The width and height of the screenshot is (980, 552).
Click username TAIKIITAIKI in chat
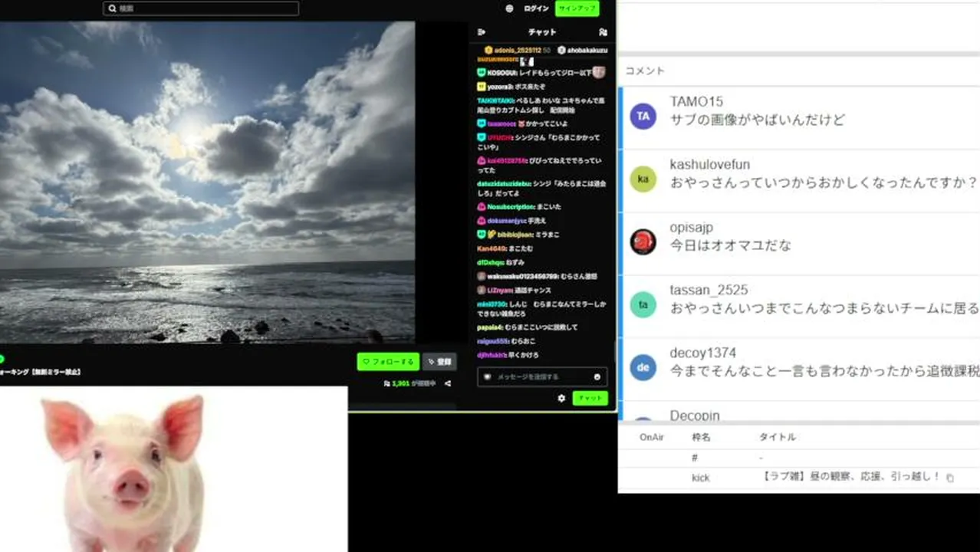pos(495,100)
